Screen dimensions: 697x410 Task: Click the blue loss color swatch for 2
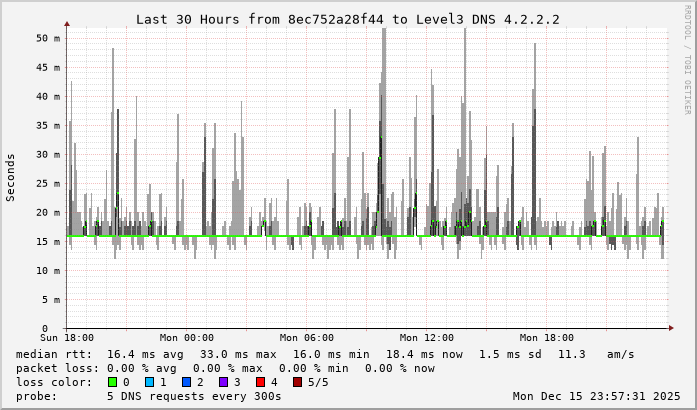pos(186,382)
